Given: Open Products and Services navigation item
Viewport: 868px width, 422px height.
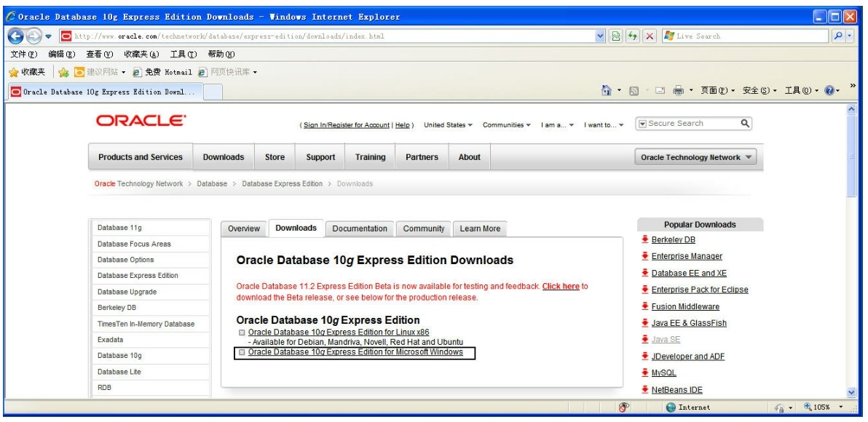Looking at the screenshot, I should pos(140,157).
